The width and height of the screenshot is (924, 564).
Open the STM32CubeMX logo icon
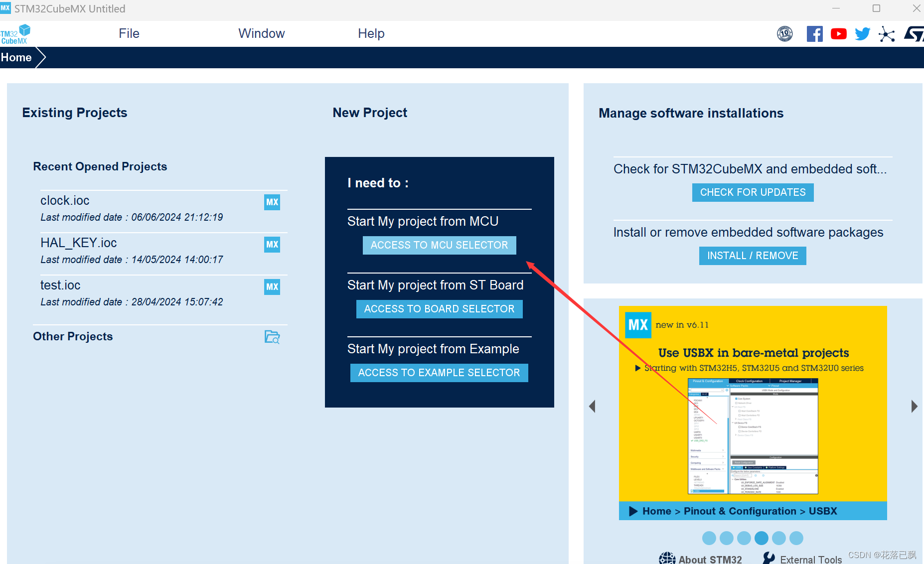pyautogui.click(x=15, y=34)
